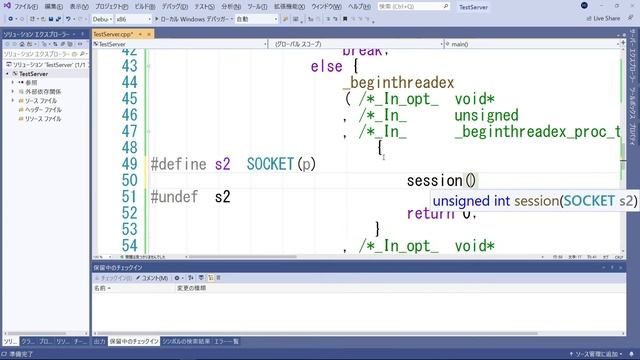Click the commit comment コメント(M) button
Viewport: 640px width, 360px height.
coord(152,278)
